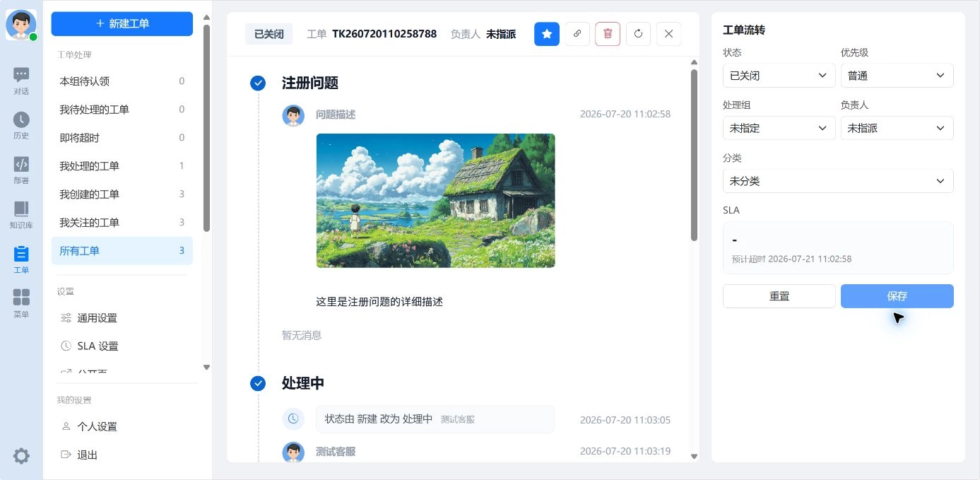
Task: Click the clock icon of SLA 设置
Action: click(66, 346)
